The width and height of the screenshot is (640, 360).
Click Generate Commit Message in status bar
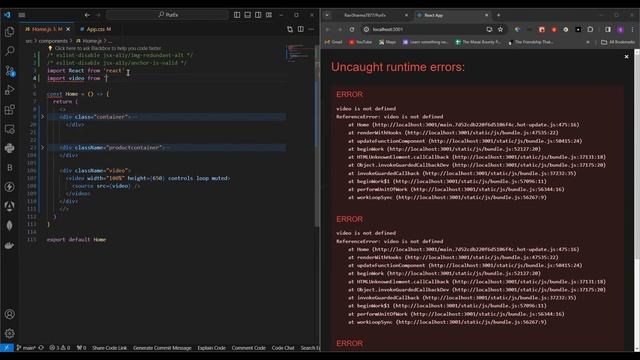pos(162,348)
